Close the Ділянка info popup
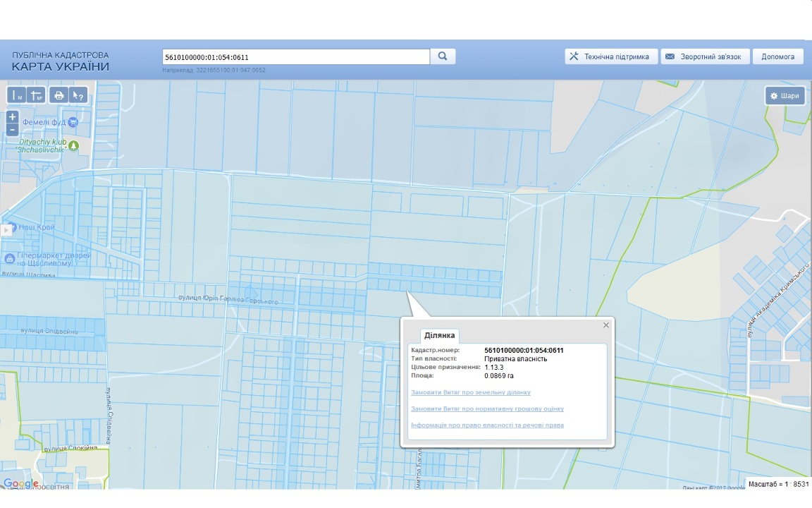 (606, 325)
